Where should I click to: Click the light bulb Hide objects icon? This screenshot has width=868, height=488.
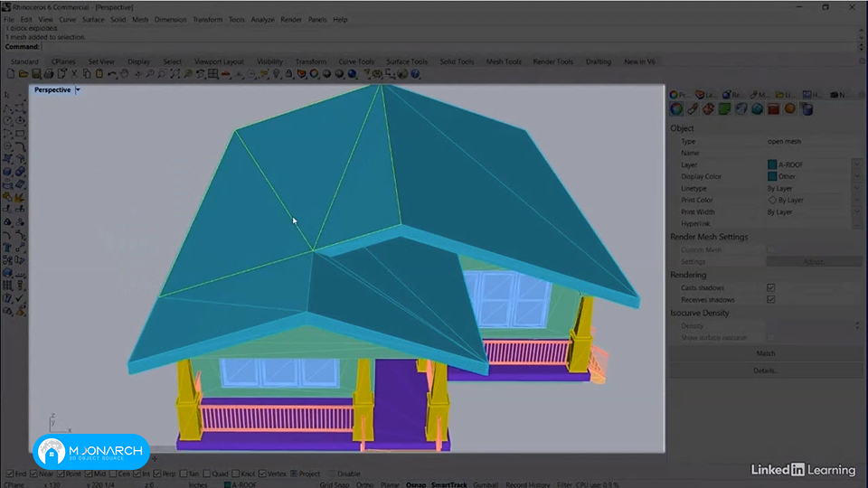(x=277, y=73)
